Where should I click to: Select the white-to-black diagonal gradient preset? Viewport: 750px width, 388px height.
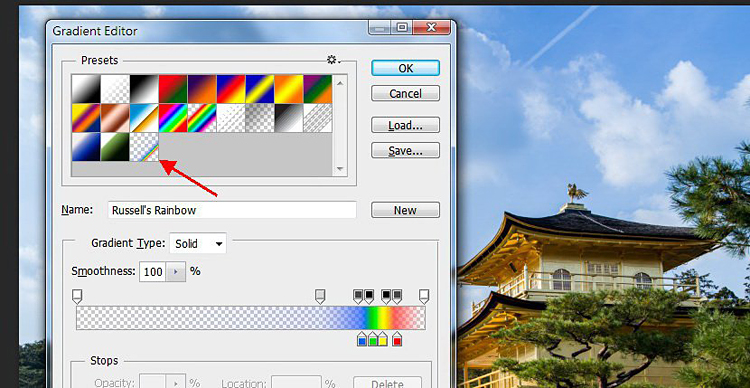click(86, 89)
